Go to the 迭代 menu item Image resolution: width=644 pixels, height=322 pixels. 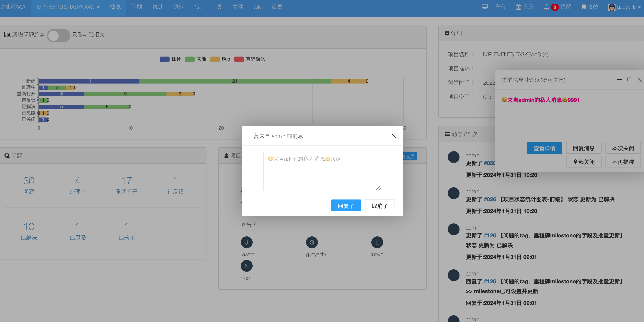[179, 7]
